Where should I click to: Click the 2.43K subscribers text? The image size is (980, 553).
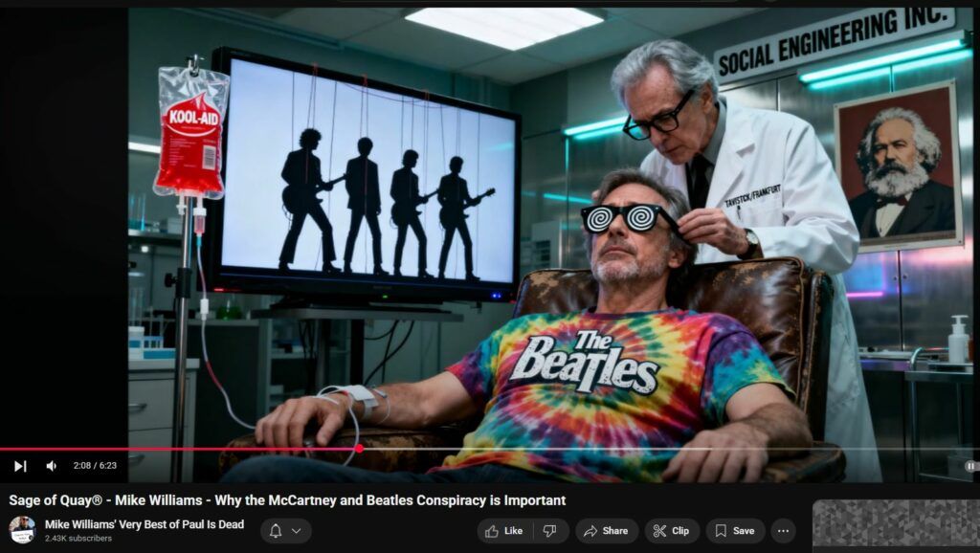click(78, 539)
